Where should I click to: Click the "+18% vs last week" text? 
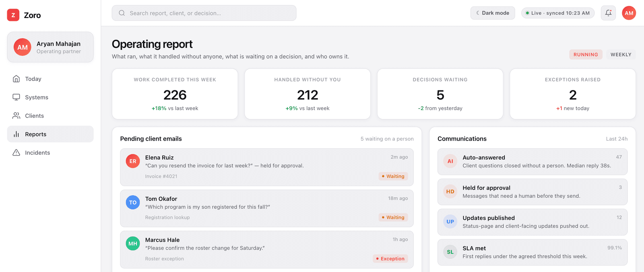(x=175, y=108)
